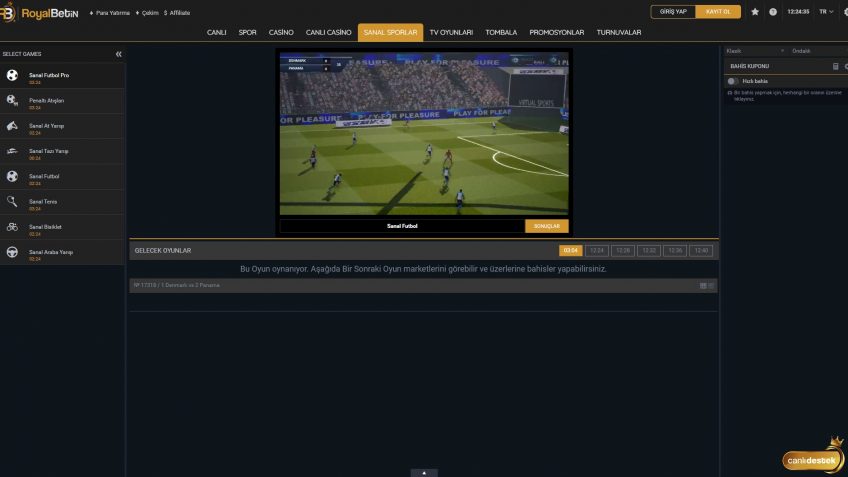Select the 12:24 game time slot

click(597, 250)
